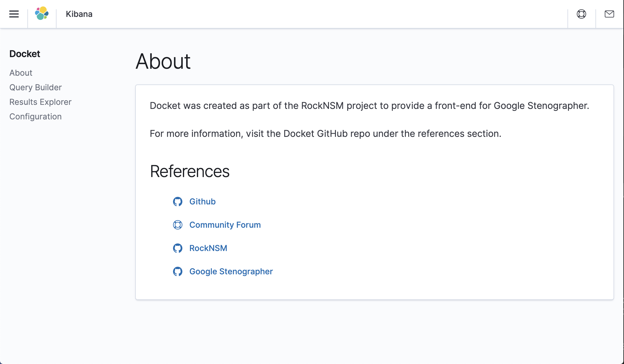
Task: Click the GitHub icon beside RockNSM
Action: [177, 248]
